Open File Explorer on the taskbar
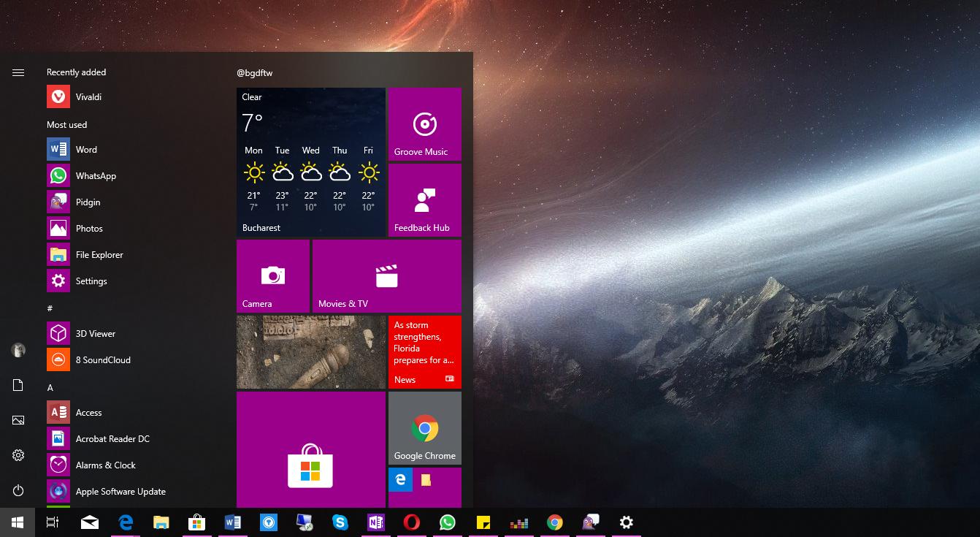 click(161, 522)
